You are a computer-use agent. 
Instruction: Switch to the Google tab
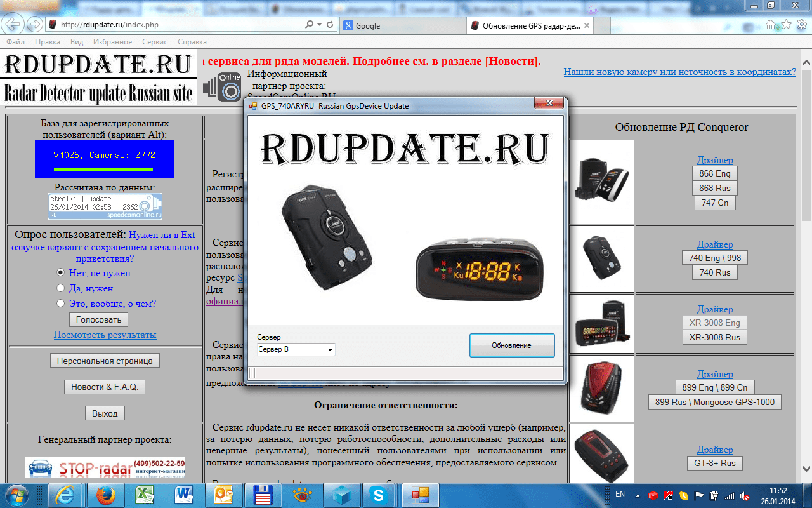pos(403,25)
